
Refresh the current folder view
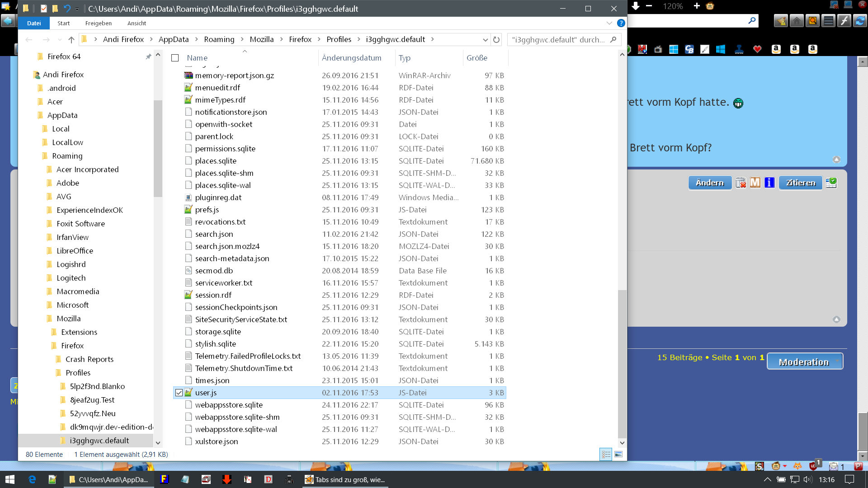[x=496, y=40]
